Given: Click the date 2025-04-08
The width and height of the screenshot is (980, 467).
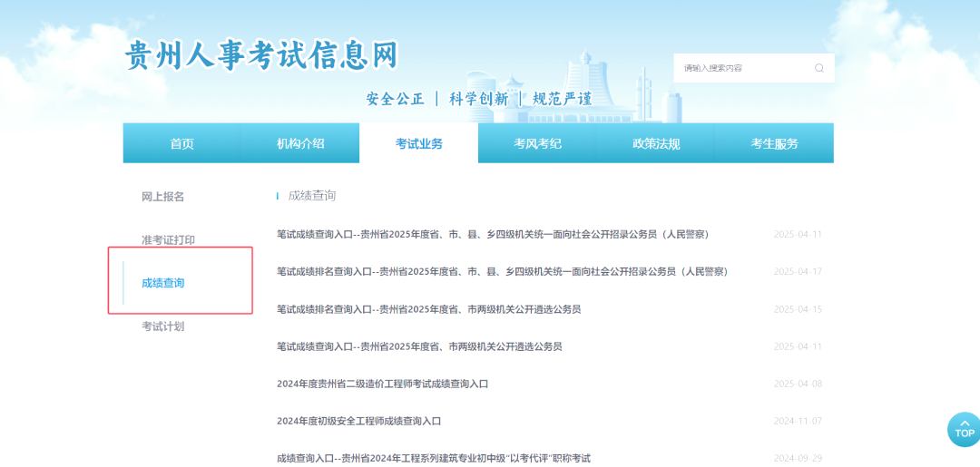Looking at the screenshot, I should [798, 384].
